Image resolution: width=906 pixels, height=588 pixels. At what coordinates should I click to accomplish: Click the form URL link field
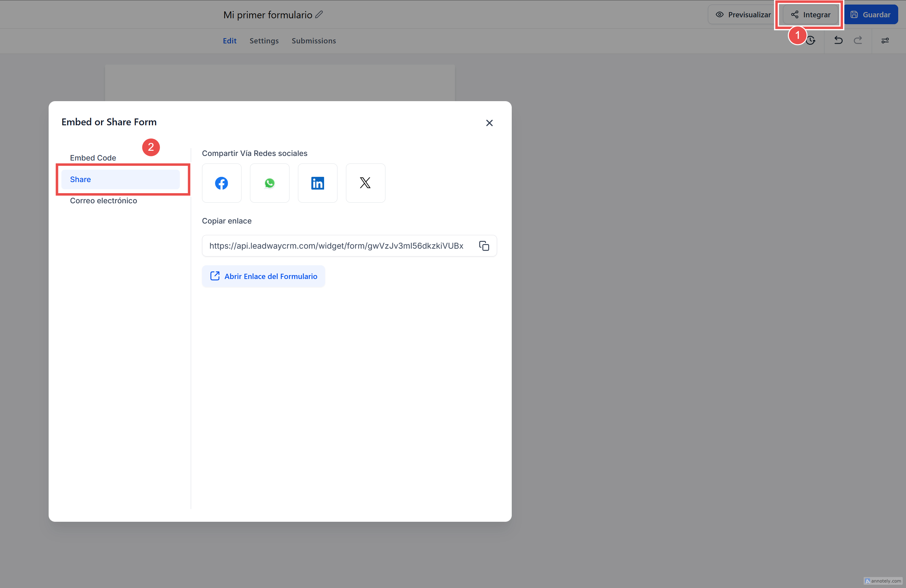(x=336, y=246)
